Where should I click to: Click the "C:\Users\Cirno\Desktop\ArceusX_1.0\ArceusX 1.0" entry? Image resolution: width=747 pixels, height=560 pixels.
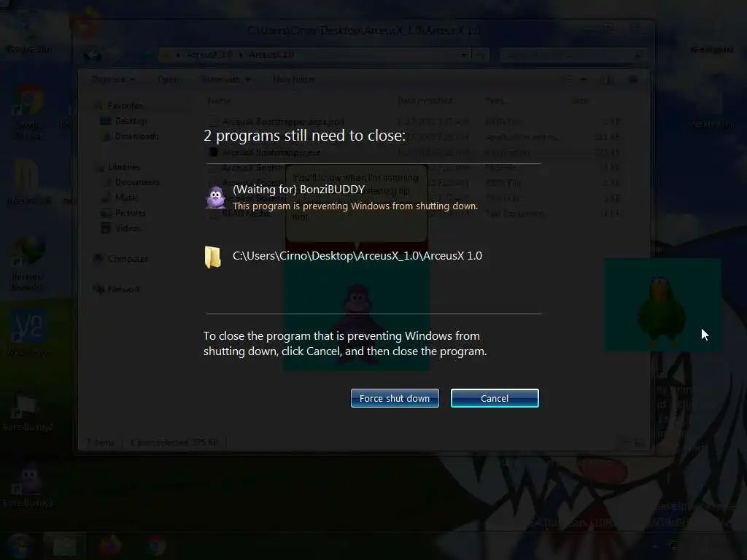point(357,256)
